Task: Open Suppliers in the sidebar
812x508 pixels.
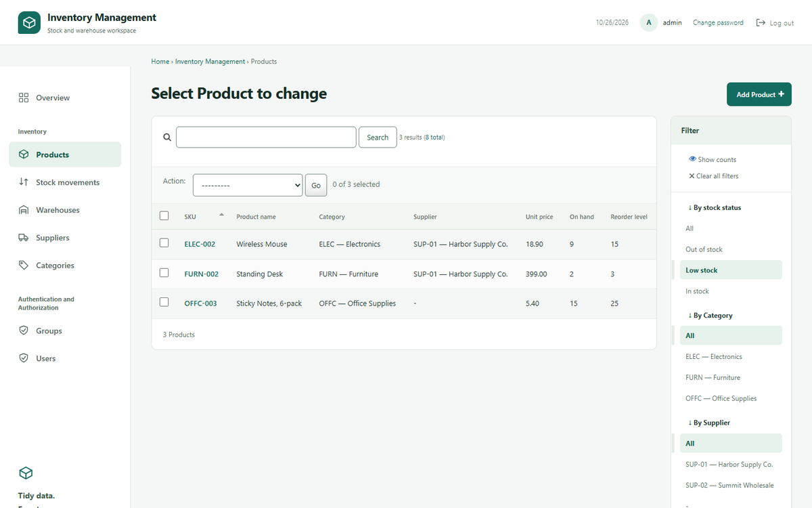Action: click(65, 238)
